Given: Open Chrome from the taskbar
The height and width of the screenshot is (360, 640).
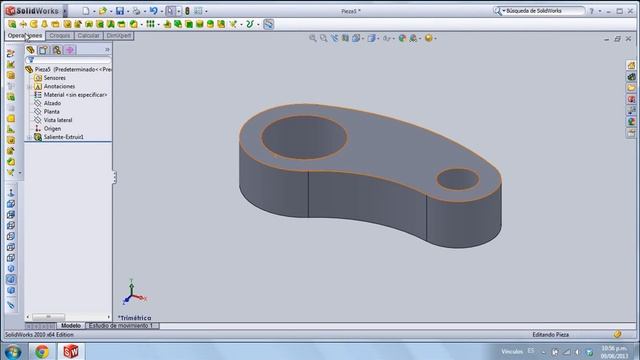Looking at the screenshot, I should (42, 351).
